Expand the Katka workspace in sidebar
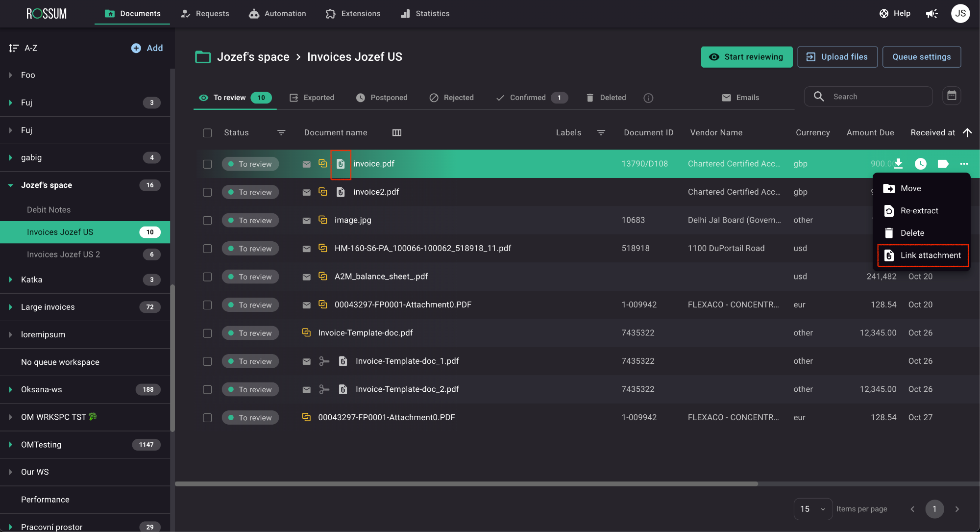This screenshot has height=532, width=980. click(x=10, y=279)
